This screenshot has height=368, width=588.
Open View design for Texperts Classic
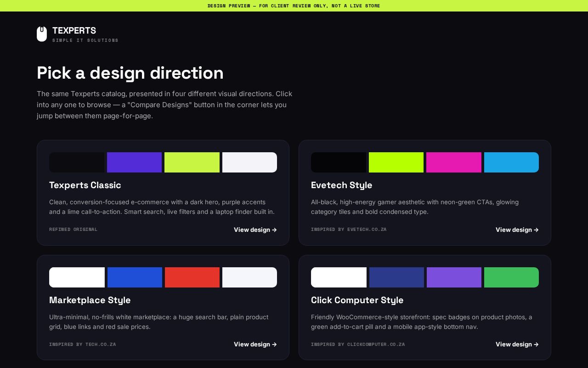pyautogui.click(x=255, y=230)
